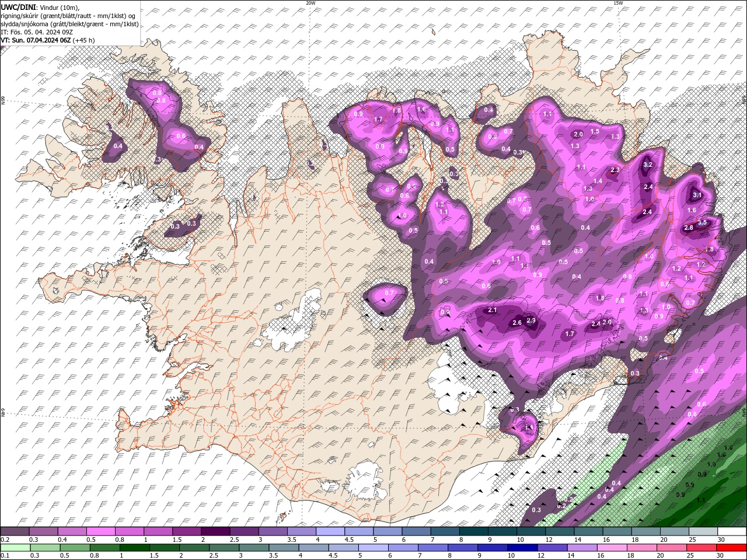Screen dimensions: 747x560
Task: Select the dark teal 8 snow-scale swatch
Action: click(473, 531)
